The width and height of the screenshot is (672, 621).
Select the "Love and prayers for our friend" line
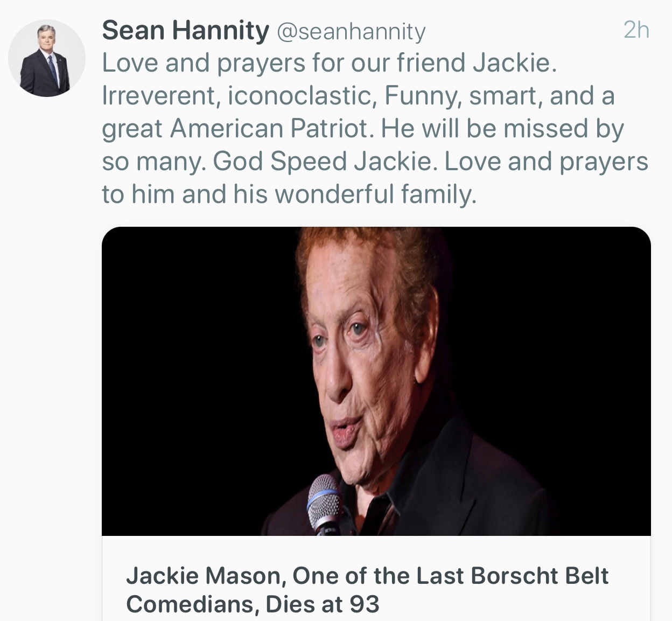click(x=329, y=63)
